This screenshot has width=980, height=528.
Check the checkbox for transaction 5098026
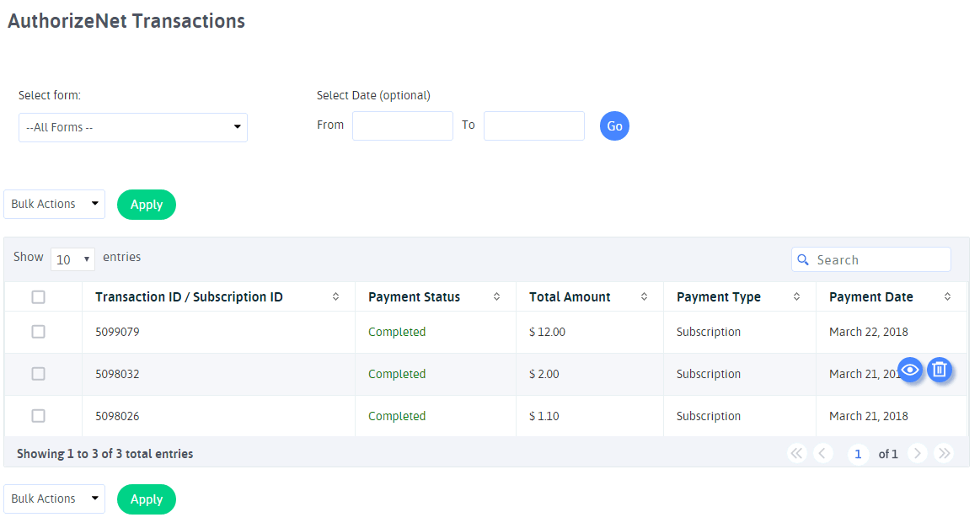pos(38,415)
